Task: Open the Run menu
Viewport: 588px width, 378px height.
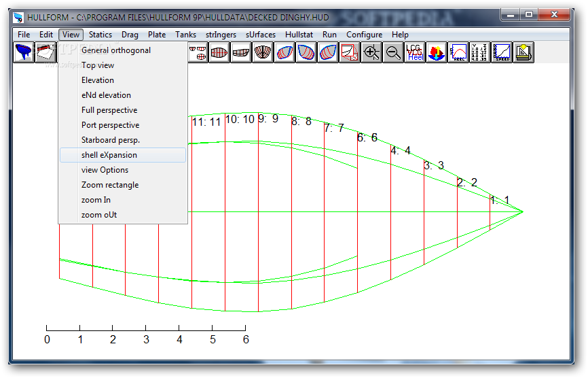Action: [329, 35]
